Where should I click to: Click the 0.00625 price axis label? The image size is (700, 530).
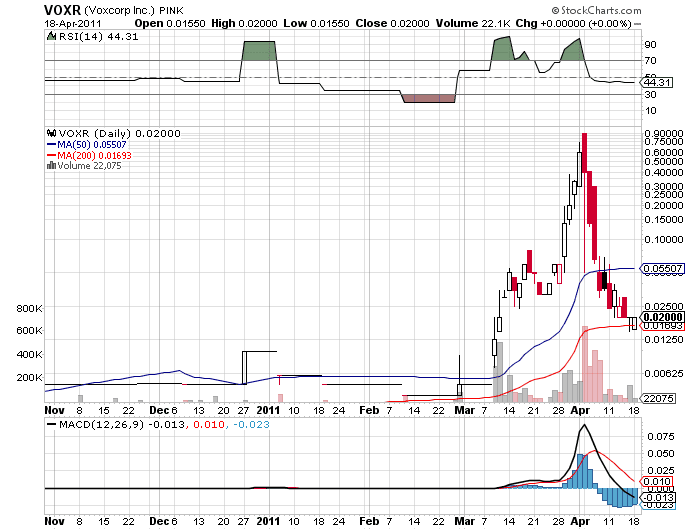coord(664,373)
